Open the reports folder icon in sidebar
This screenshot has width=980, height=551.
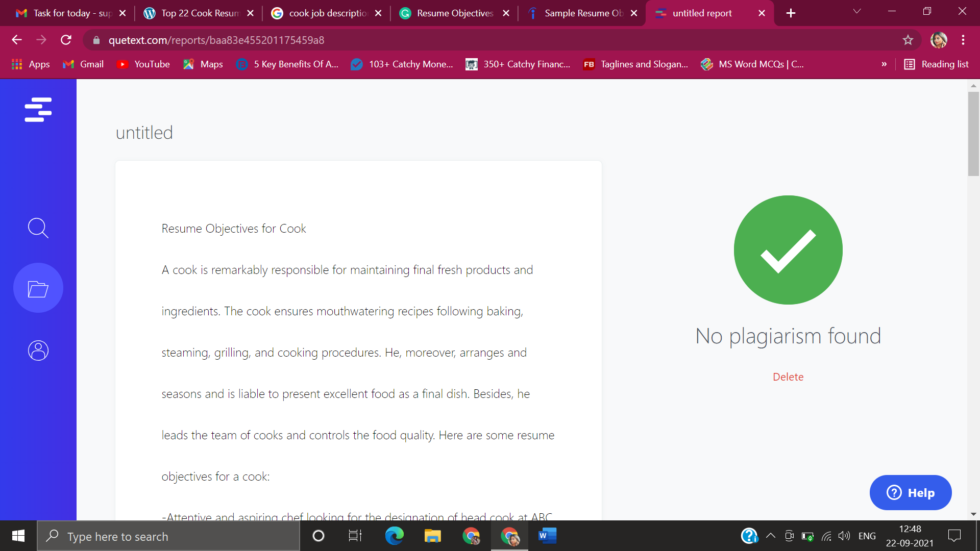38,288
